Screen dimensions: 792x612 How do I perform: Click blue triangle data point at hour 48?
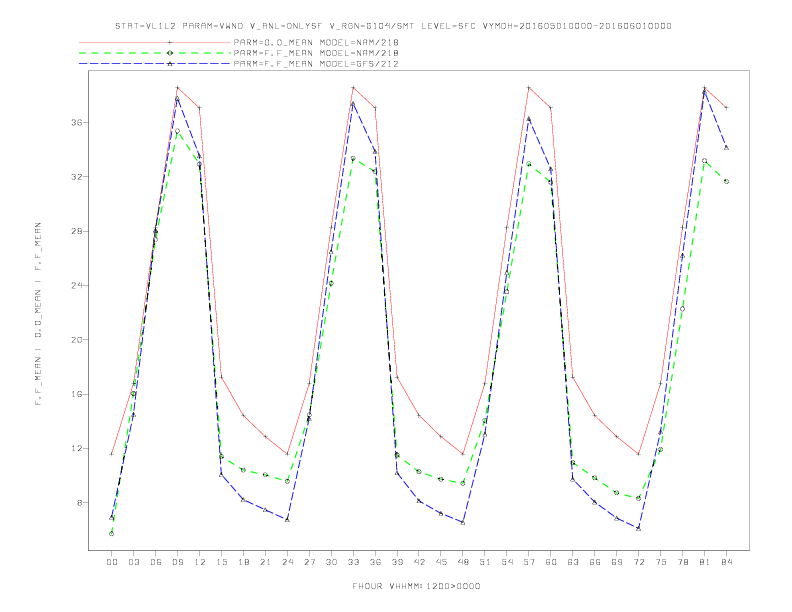(x=463, y=523)
